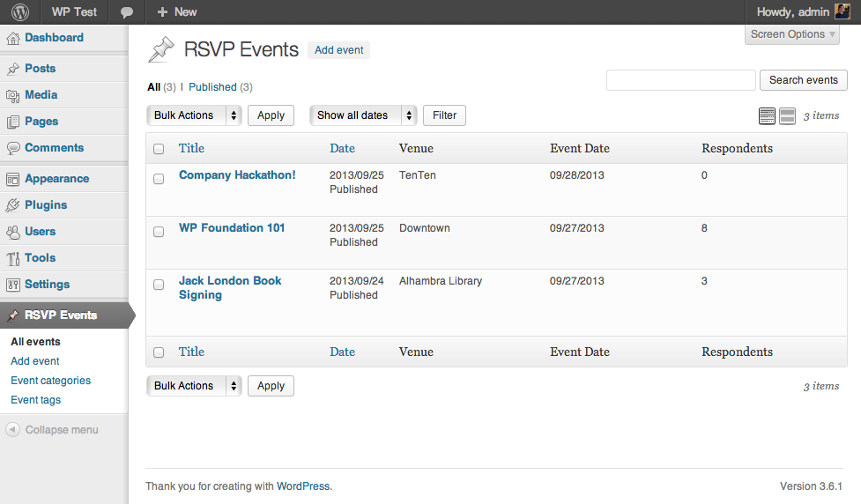Click the WordPress logo icon

[x=19, y=12]
